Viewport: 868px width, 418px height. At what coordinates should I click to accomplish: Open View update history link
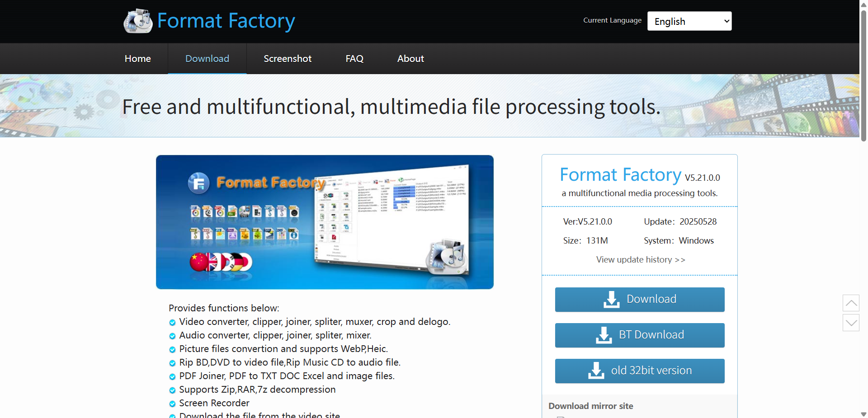[641, 260]
